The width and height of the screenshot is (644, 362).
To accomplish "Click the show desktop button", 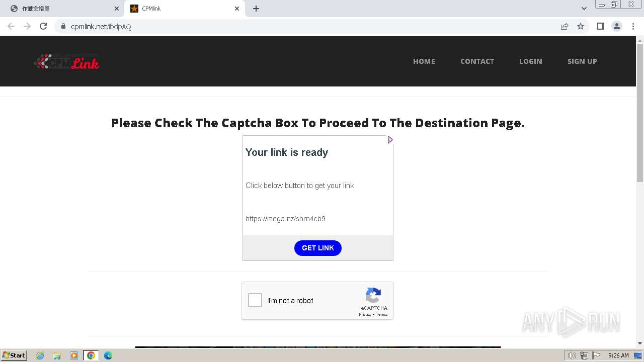I will (x=638, y=355).
